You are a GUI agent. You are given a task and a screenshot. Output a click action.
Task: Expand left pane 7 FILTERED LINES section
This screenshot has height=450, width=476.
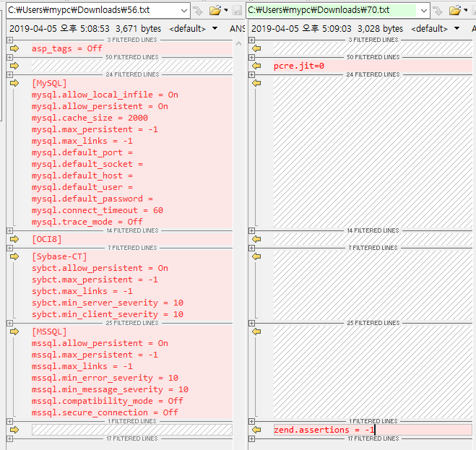9,248
